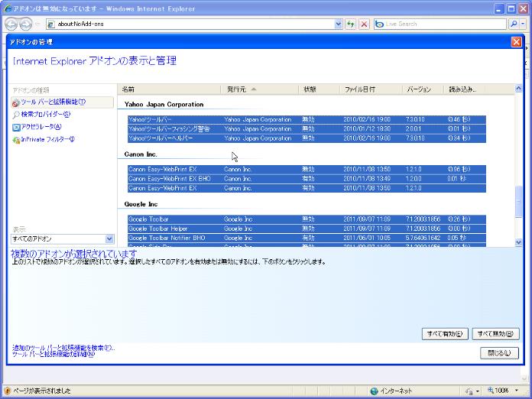Click the red Stop icon beside address bar
532x399 pixels.
pos(364,24)
